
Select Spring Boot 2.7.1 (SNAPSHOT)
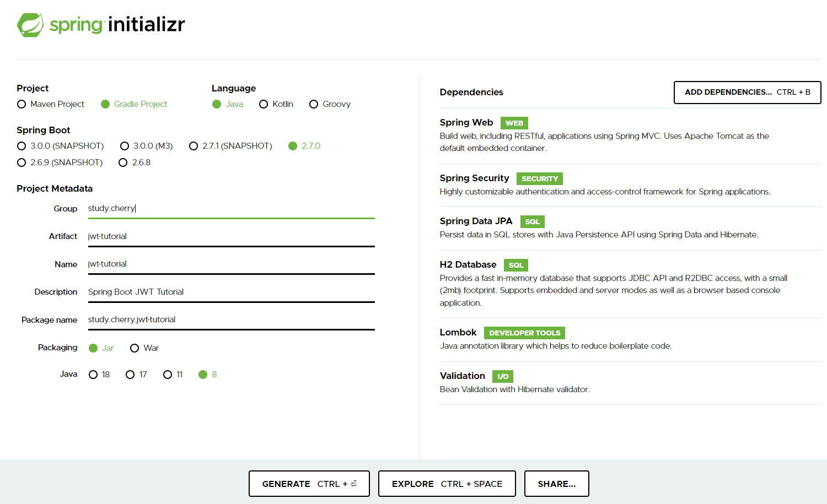230,146
